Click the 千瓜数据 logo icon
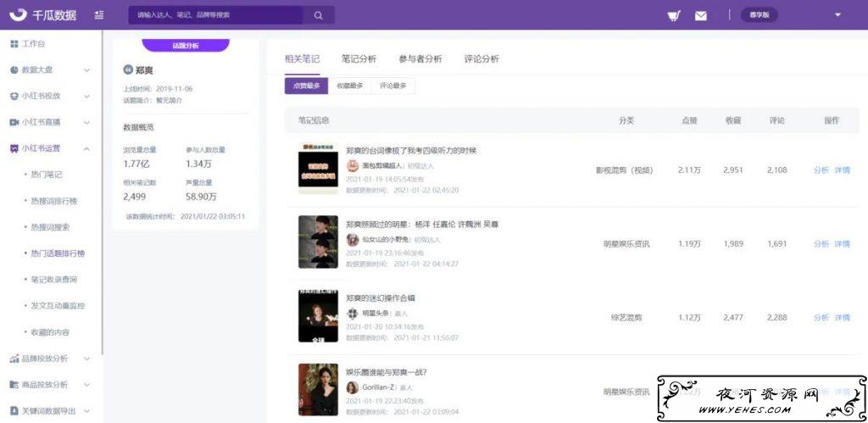This screenshot has width=868, height=423. (17, 14)
